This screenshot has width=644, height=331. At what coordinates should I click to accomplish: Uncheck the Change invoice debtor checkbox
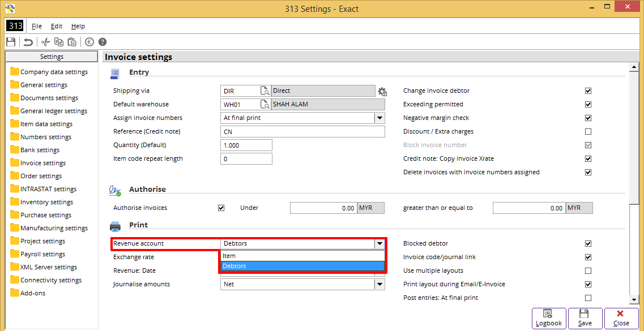coord(588,91)
